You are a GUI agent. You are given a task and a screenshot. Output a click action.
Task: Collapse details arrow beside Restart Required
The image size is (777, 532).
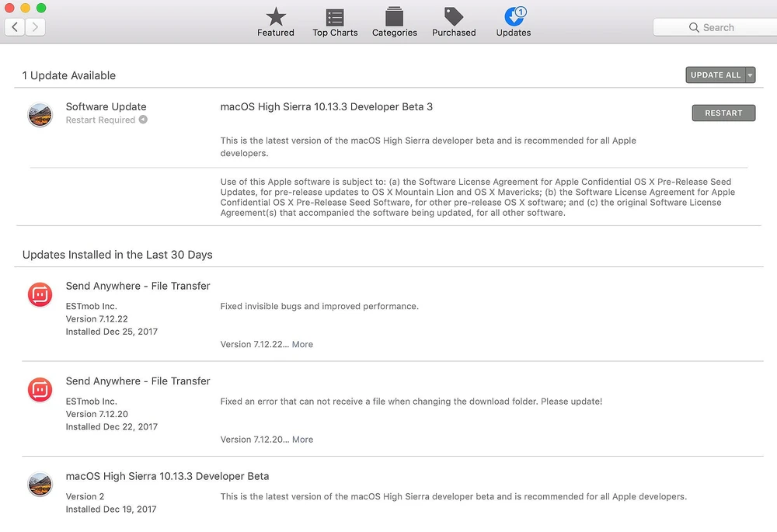click(143, 120)
